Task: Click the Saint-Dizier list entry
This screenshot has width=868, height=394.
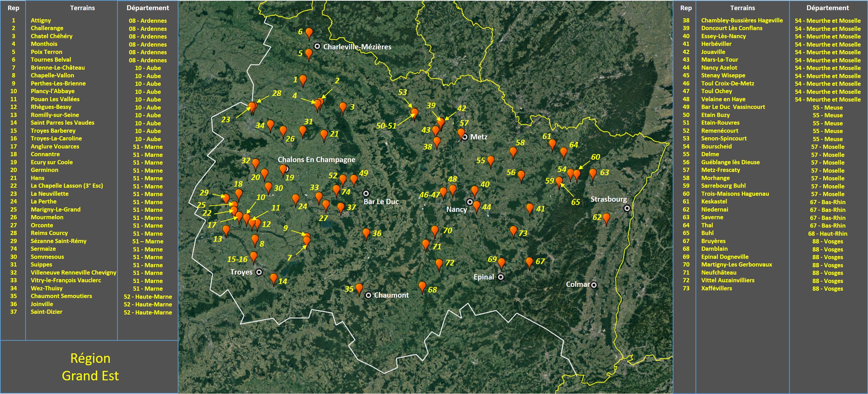Action: pos(46,312)
